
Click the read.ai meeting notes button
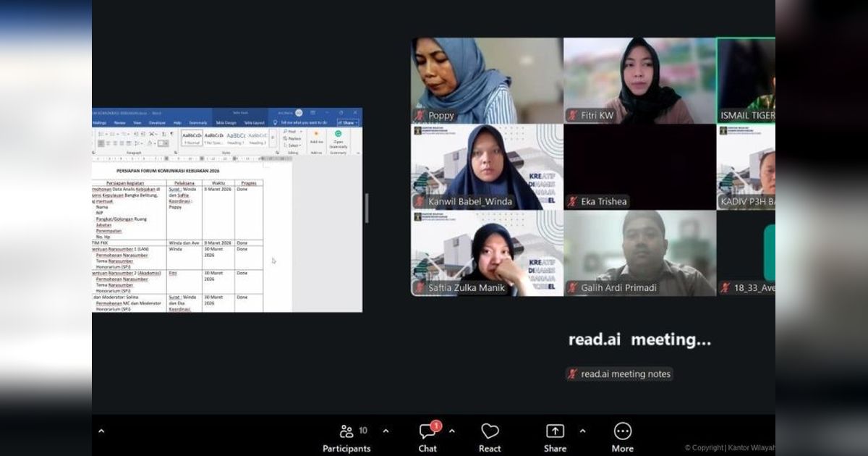click(x=619, y=373)
